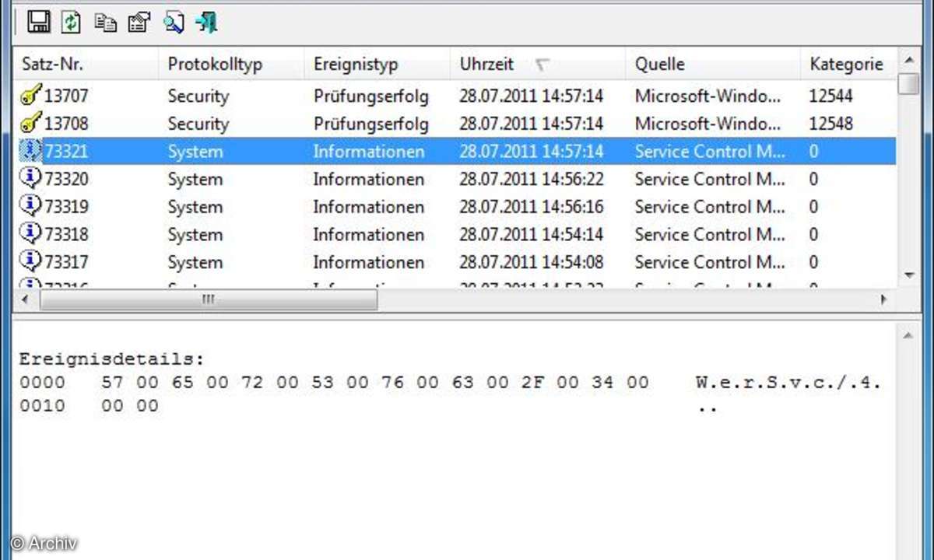The image size is (934, 560).
Task: Sort by the Protokolltyp column header
Action: 231,64
